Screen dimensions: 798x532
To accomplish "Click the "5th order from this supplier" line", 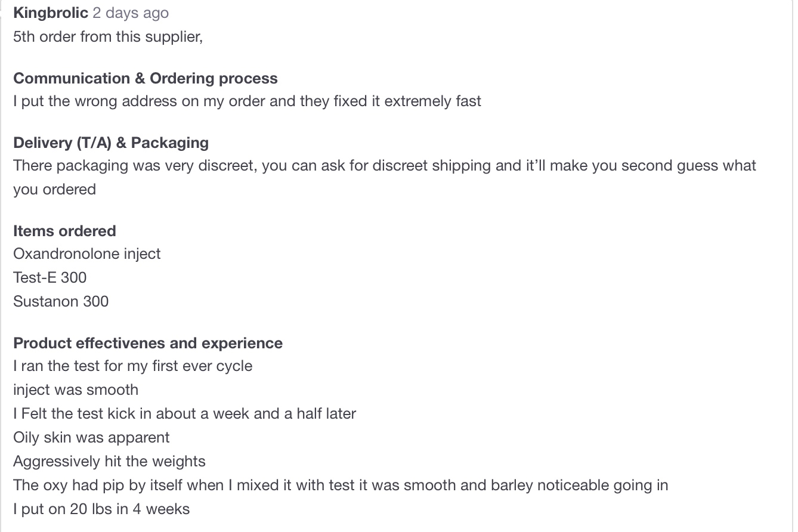I will [x=108, y=37].
